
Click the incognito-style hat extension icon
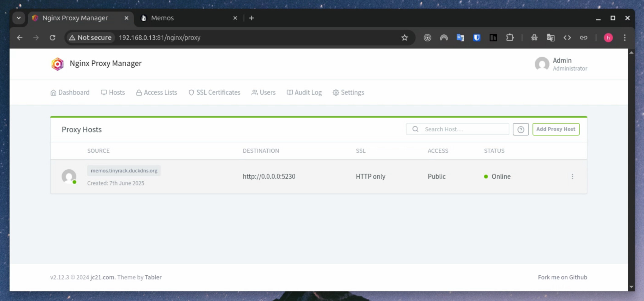(x=534, y=37)
